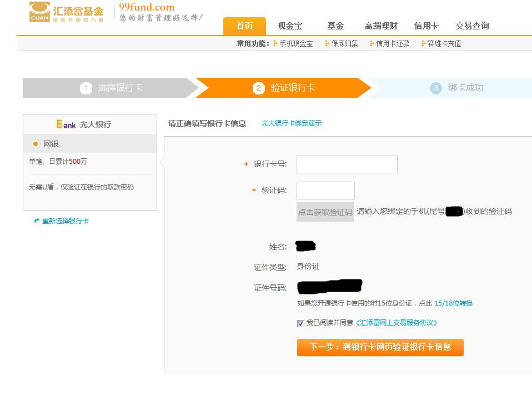Click step 1 circle 选择银行卡
Viewport: 532px width, 400px height.
pos(86,88)
